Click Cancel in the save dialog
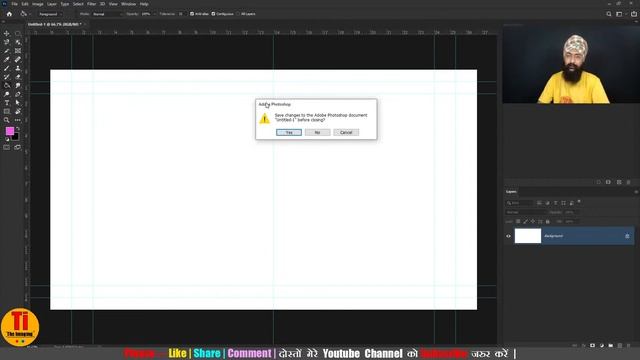The image size is (640, 360). point(346,132)
